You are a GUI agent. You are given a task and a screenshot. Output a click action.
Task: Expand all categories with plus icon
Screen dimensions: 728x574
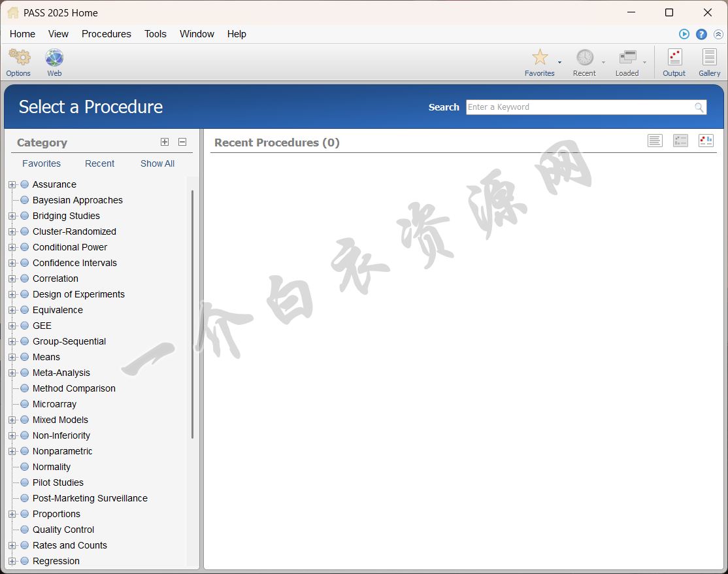coord(165,142)
